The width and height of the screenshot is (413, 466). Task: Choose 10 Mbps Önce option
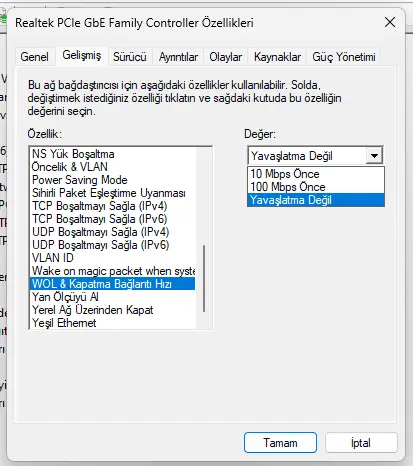click(x=316, y=174)
